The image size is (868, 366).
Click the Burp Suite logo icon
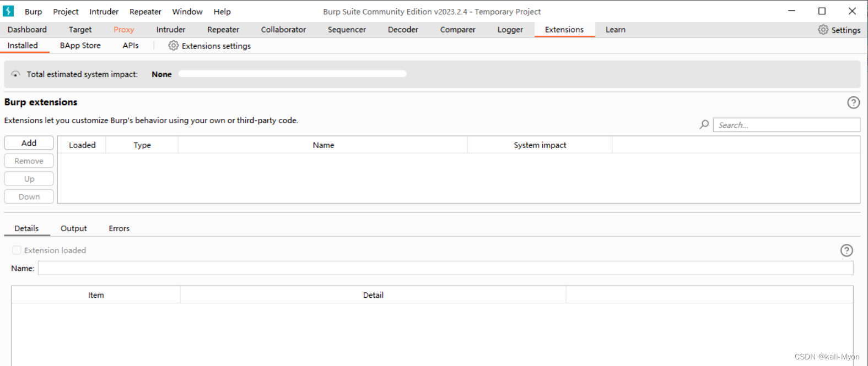(8, 11)
